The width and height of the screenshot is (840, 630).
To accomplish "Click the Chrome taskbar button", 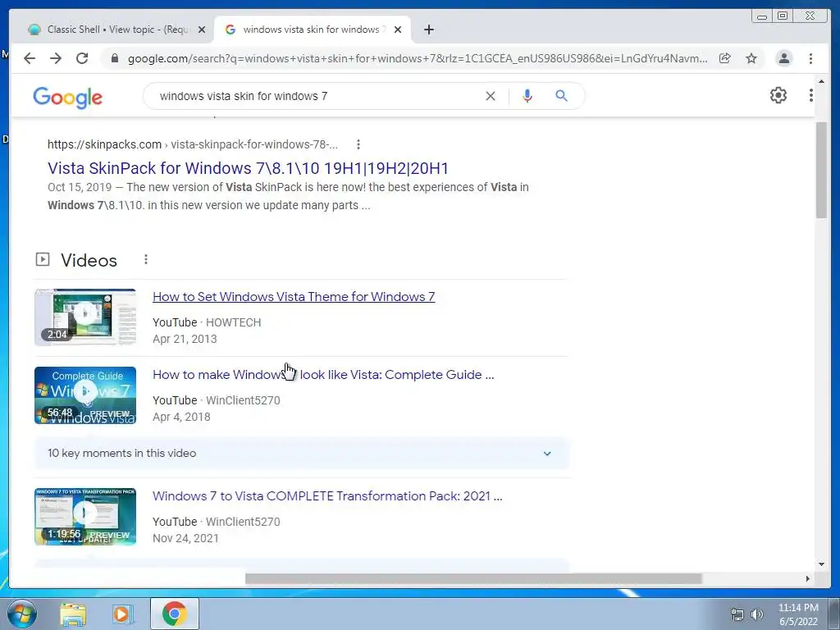I will click(x=174, y=614).
